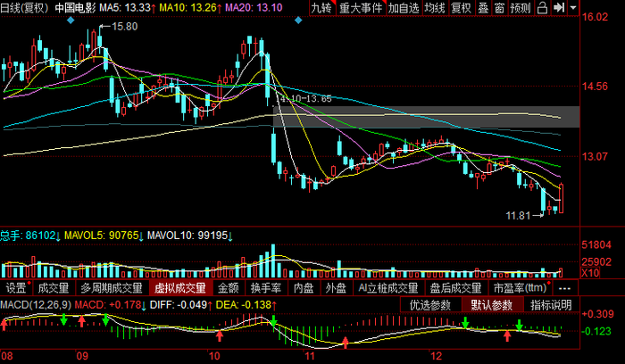The height and width of the screenshot is (364, 625).
Task: Click the 14.56 price axis label
Action: click(596, 87)
